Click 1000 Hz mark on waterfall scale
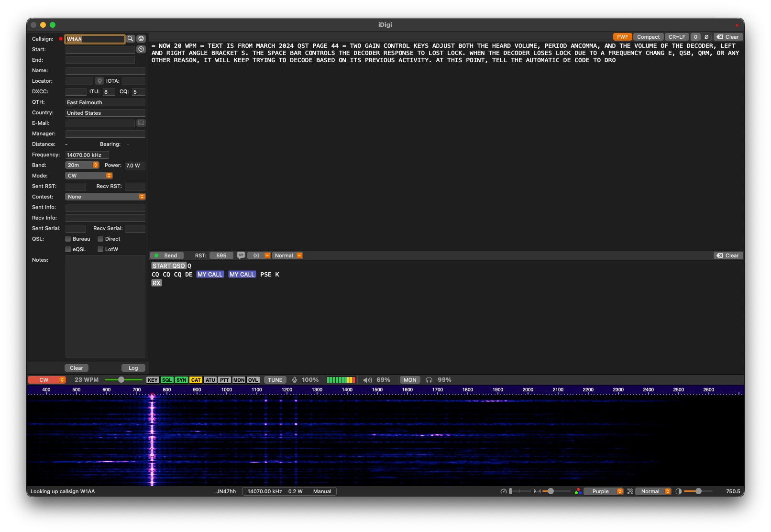Image resolution: width=771 pixels, height=532 pixels. (x=227, y=390)
